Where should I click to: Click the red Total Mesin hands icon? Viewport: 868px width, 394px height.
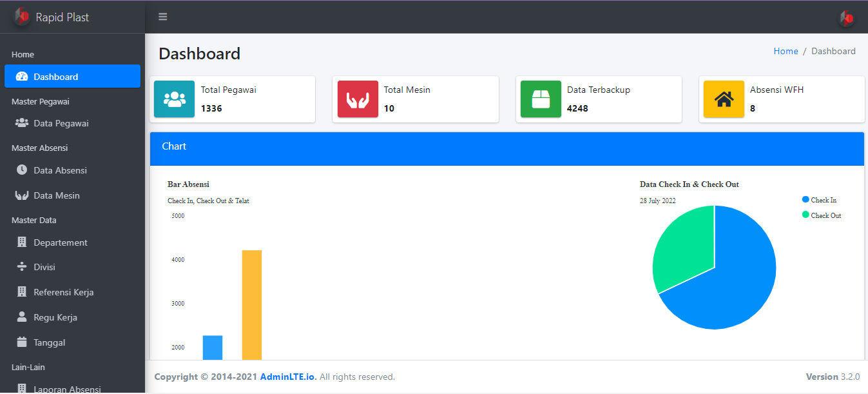358,99
